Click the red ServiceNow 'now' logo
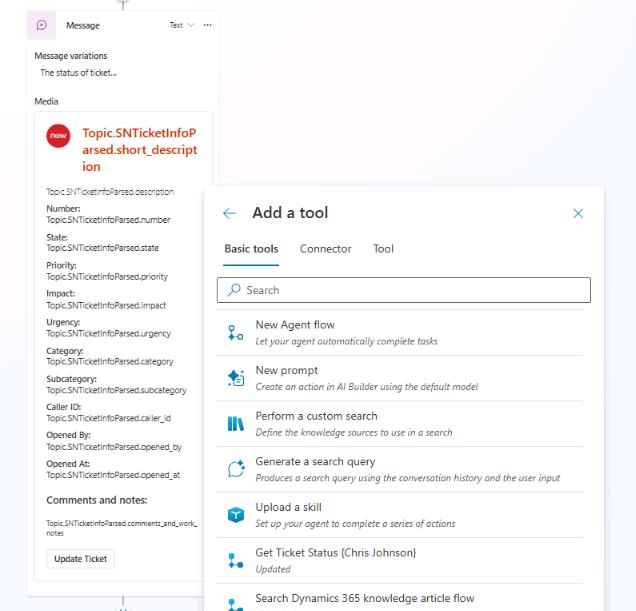 tap(59, 135)
